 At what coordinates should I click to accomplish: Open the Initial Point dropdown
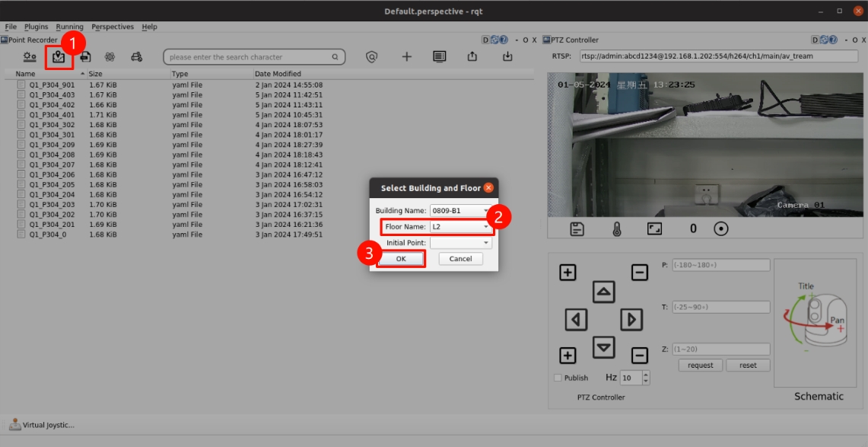[461, 243]
